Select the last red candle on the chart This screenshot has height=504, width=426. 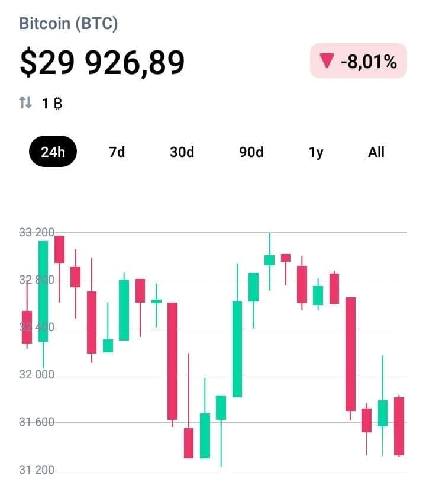399,426
